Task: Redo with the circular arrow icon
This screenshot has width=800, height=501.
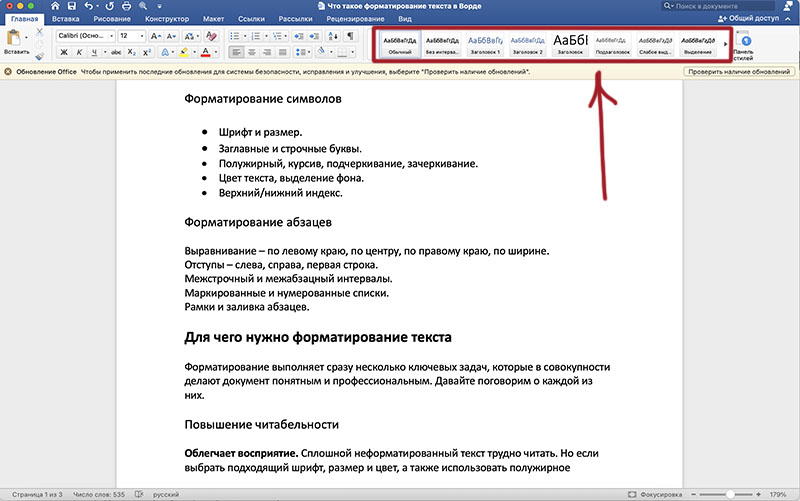Action: point(109,6)
